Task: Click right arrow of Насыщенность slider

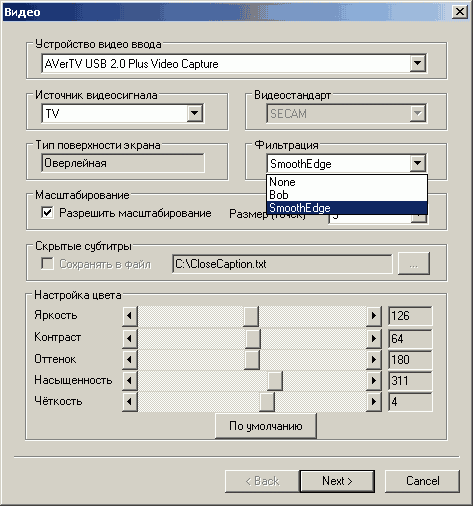Action: point(374,381)
